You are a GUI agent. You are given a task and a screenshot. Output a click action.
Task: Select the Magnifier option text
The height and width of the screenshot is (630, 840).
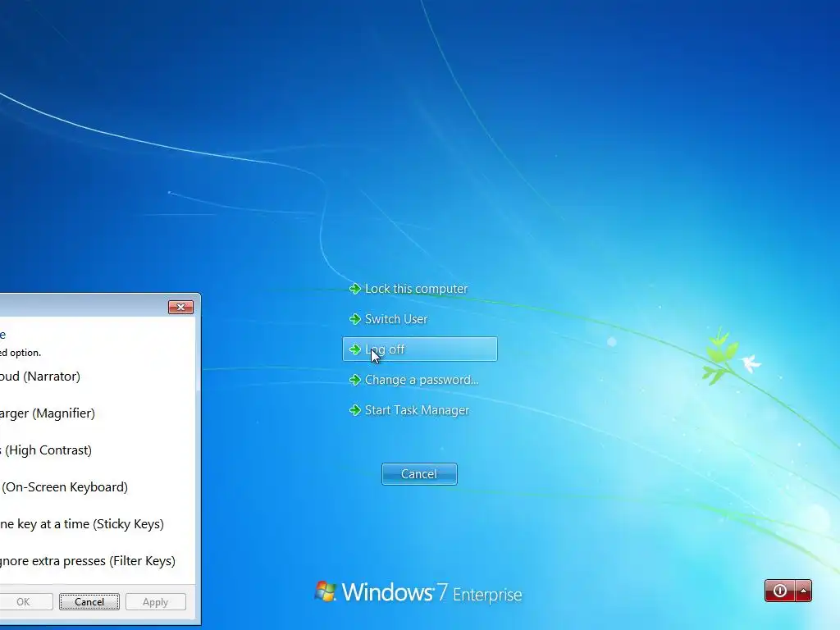coord(48,413)
